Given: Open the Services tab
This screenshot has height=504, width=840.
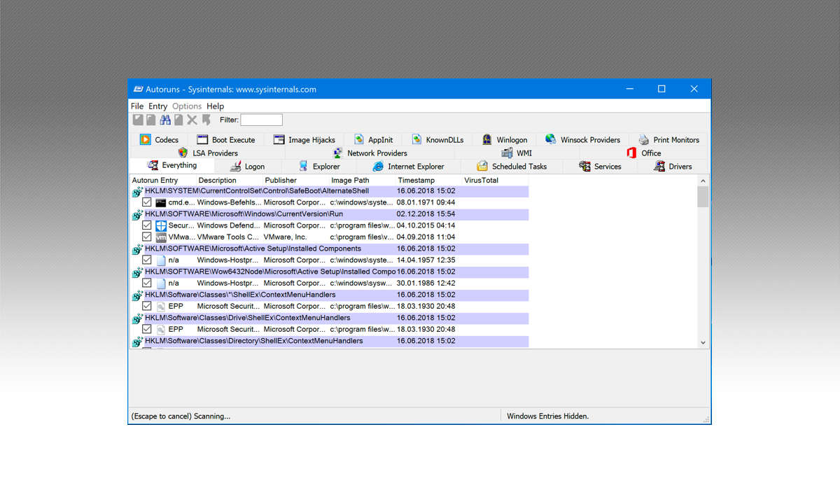Looking at the screenshot, I should [x=600, y=167].
